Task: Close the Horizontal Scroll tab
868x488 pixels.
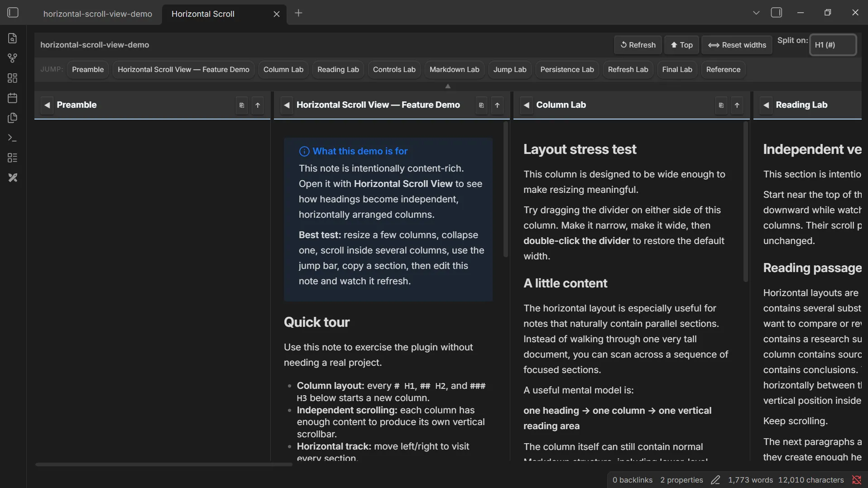Action: pyautogui.click(x=277, y=14)
